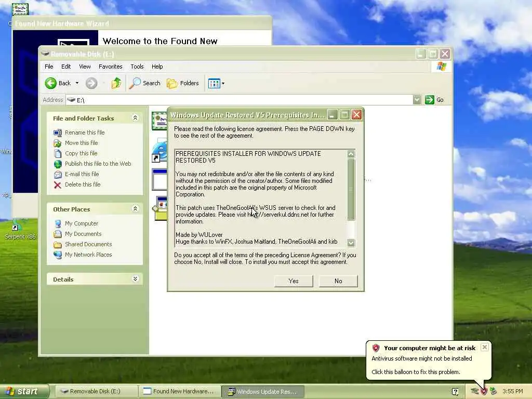Switch to Windows Update Res... taskbar button
The image size is (532, 399).
pos(263,392)
